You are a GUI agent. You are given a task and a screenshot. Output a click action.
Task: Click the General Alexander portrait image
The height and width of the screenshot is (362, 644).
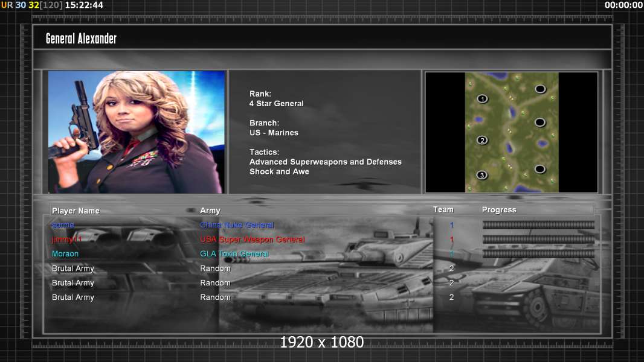[137, 132]
